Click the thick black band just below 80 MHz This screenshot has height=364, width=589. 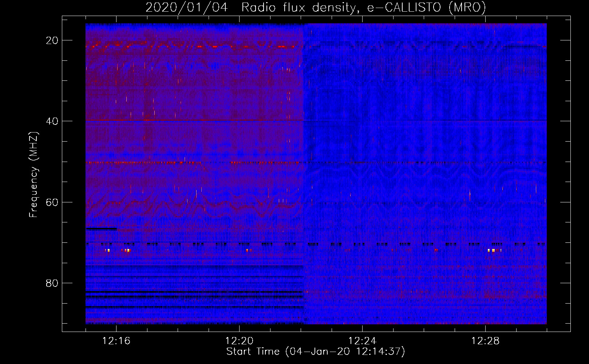tap(194, 292)
